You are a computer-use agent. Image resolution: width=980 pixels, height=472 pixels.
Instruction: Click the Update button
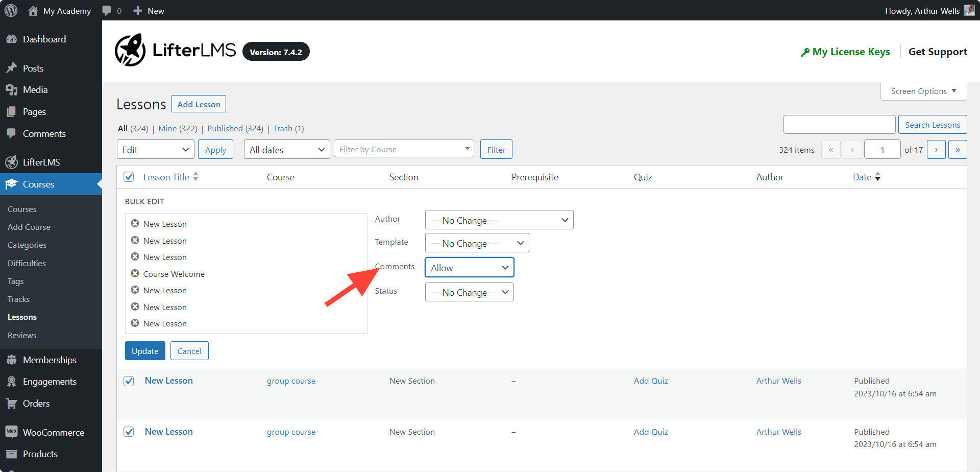[x=145, y=351]
